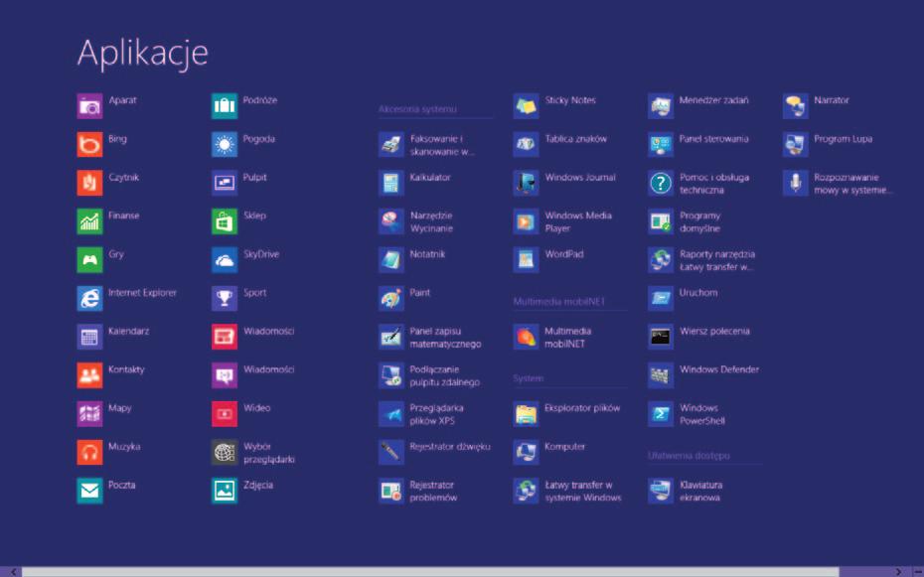This screenshot has width=924, height=577.
Task: Click the Narrator app label
Action: [832, 100]
